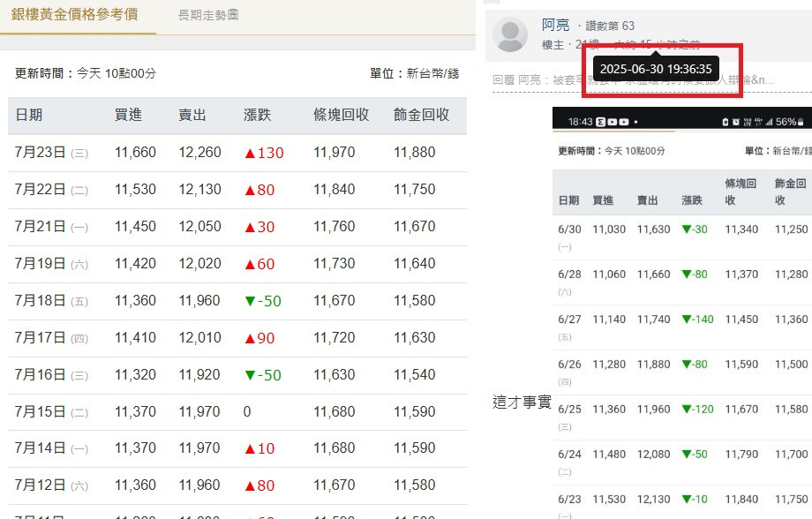The width and height of the screenshot is (812, 519).
Task: Click green ▼-50 change on 6/24 row
Action: [695, 455]
